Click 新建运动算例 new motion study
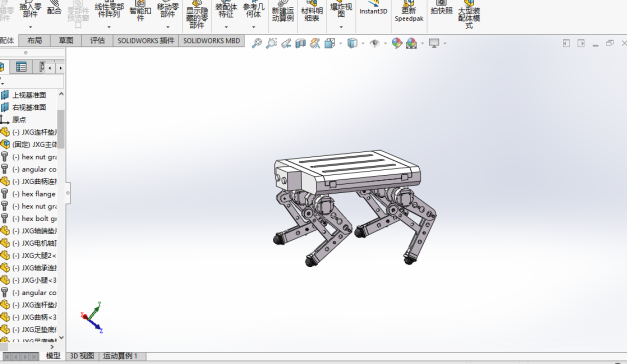This screenshot has height=364, width=627. pos(283,12)
